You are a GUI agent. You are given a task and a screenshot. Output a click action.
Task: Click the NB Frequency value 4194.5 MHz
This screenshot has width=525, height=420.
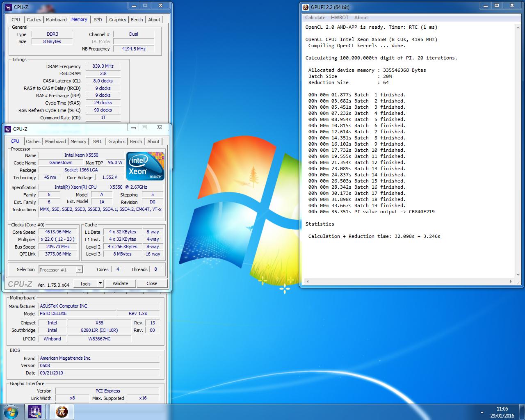tap(134, 49)
